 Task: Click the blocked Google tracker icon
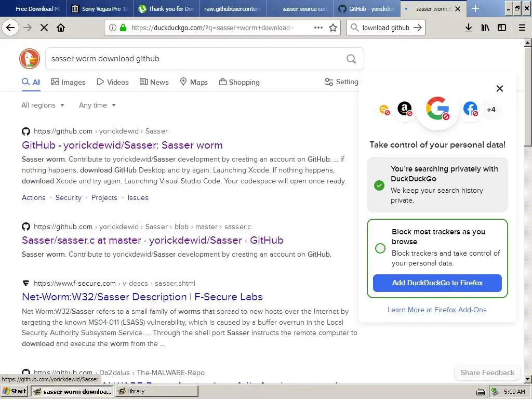[x=437, y=109]
